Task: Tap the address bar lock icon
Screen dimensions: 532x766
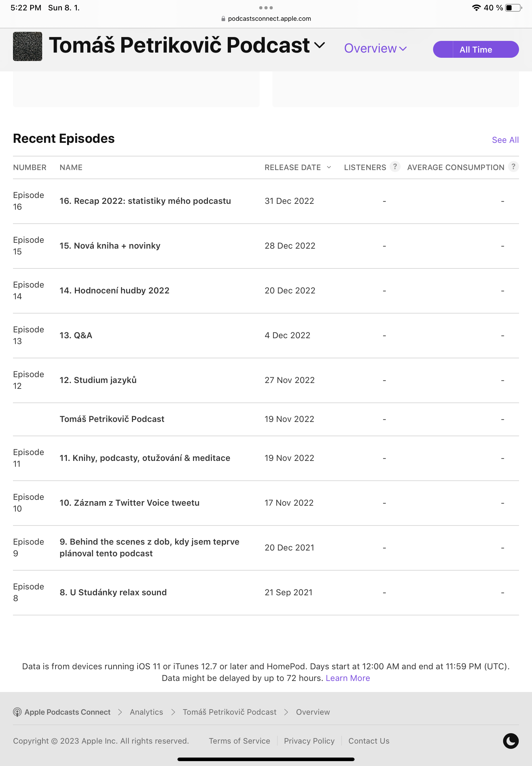Action: click(223, 19)
